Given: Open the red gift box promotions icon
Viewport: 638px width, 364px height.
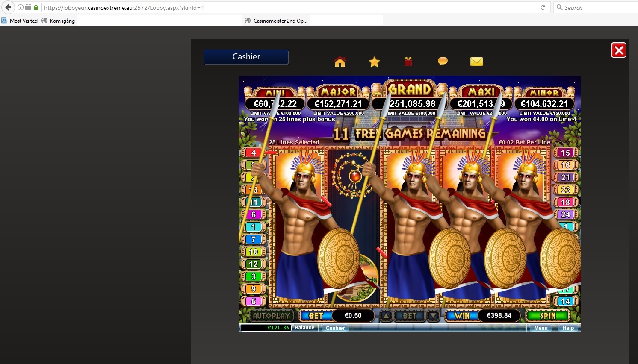Looking at the screenshot, I should tap(408, 62).
